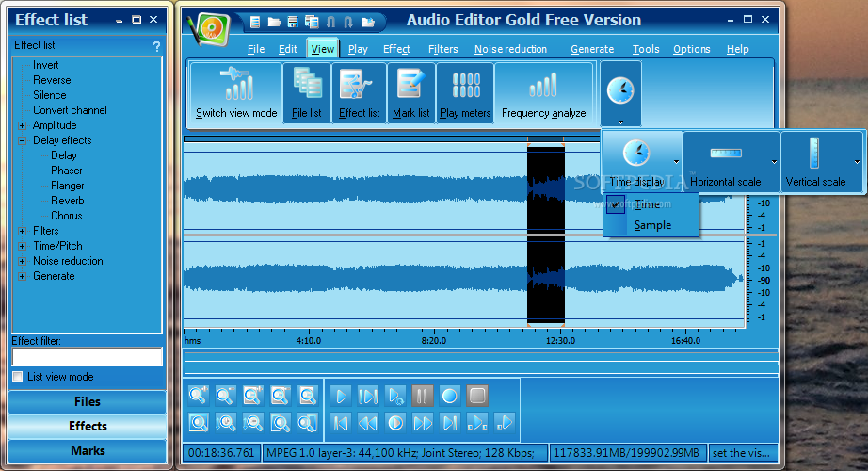
Task: Click the Rewind button
Action: coord(367,423)
